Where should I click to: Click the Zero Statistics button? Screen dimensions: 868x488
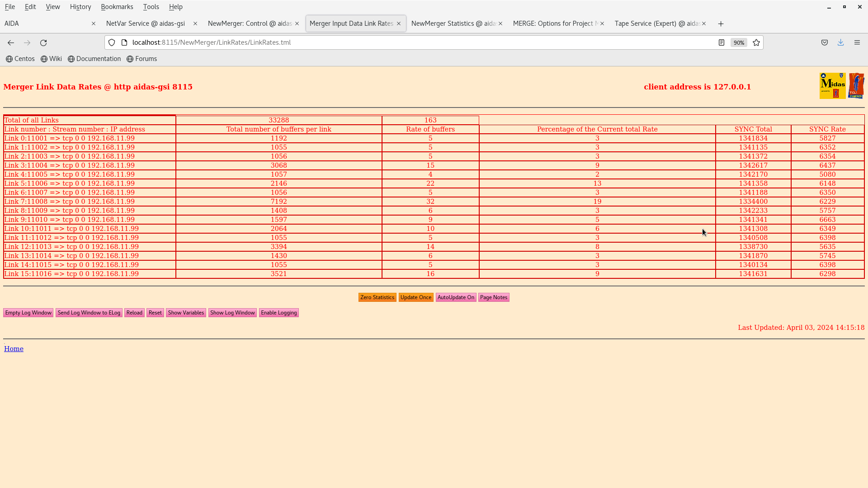pos(377,297)
